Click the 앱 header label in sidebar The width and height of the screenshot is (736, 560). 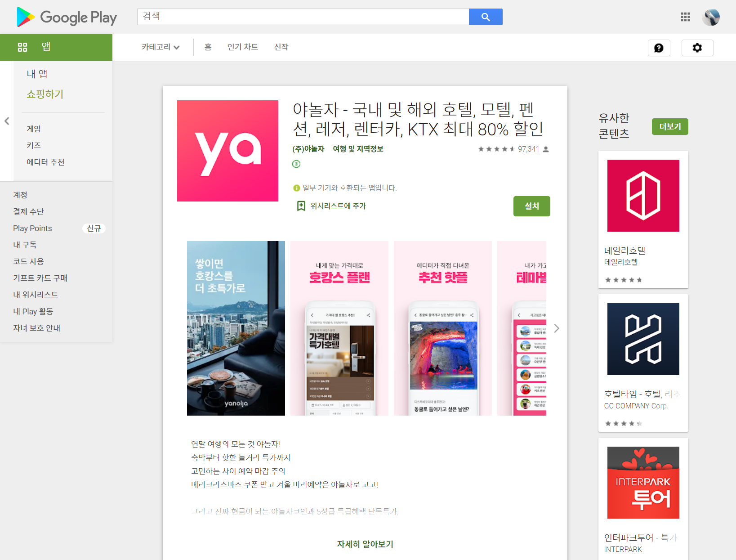[46, 47]
